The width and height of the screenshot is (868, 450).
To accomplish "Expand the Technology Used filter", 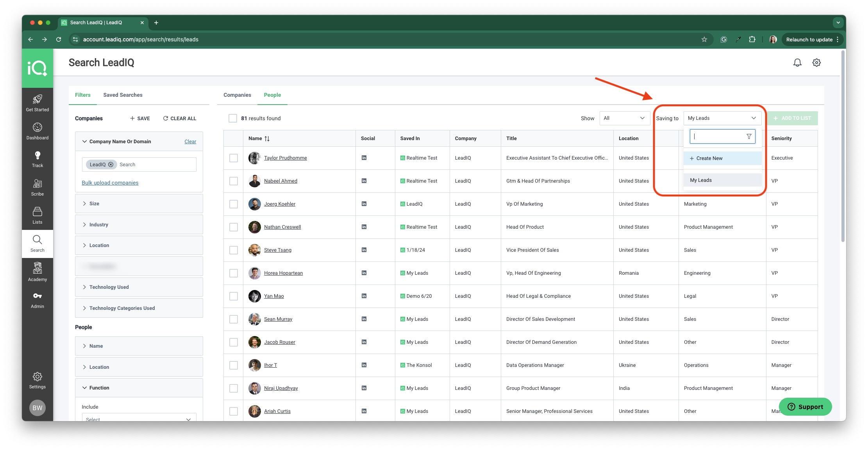I will point(139,287).
